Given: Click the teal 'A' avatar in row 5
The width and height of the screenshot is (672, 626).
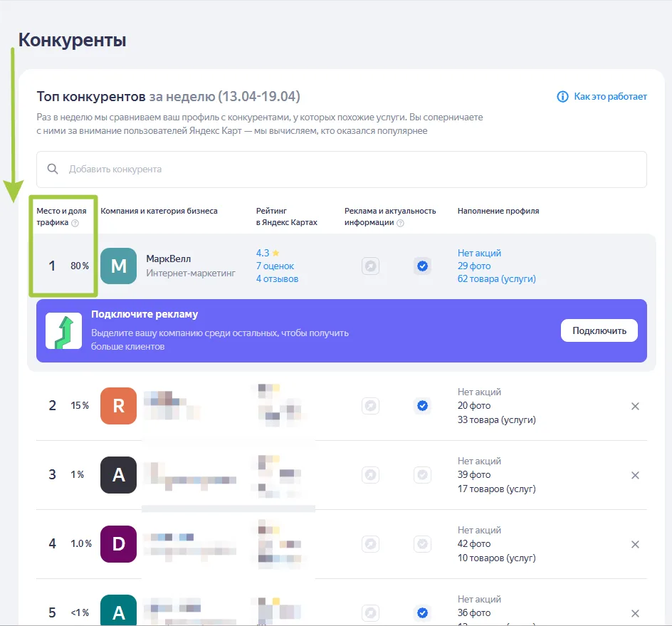Looking at the screenshot, I should [119, 610].
